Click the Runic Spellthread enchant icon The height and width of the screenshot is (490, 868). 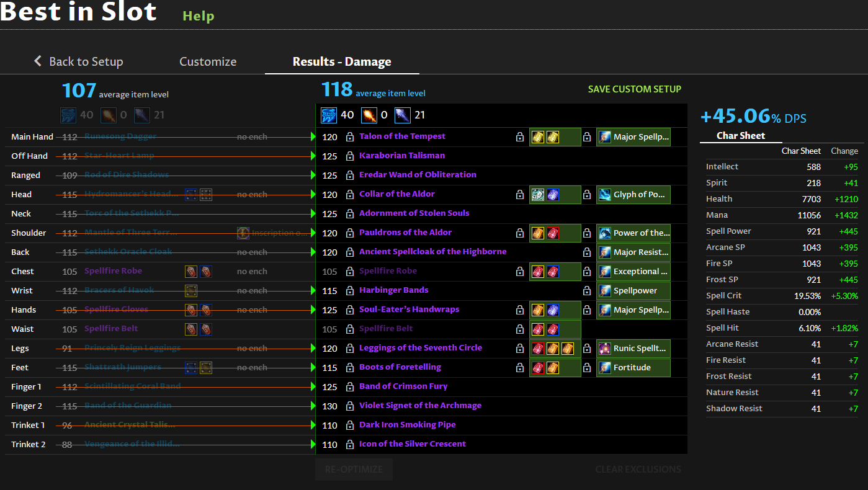(605, 349)
